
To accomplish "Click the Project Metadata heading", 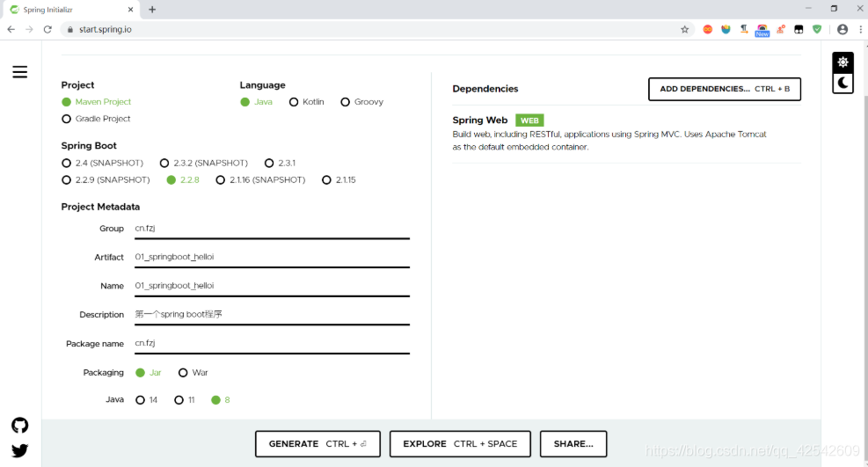I will point(100,207).
